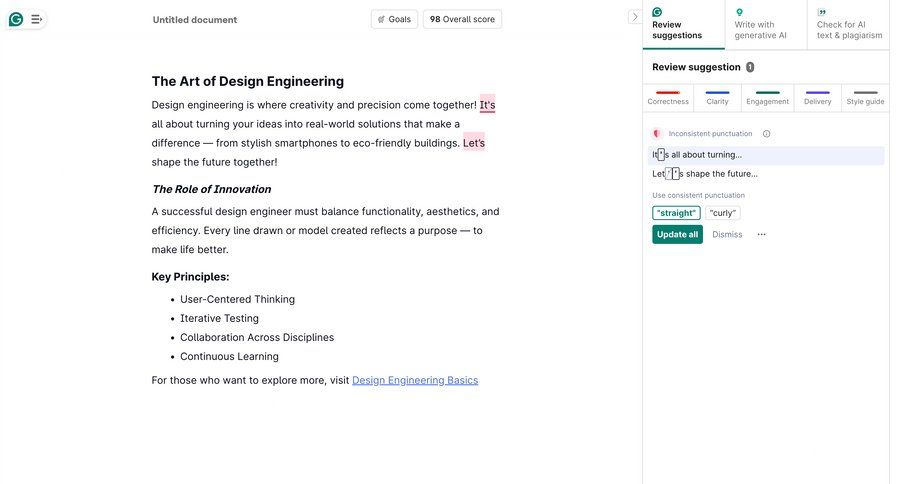Switch to Write with generative AI tab
Screen dimensions: 900x484
coord(766,25)
